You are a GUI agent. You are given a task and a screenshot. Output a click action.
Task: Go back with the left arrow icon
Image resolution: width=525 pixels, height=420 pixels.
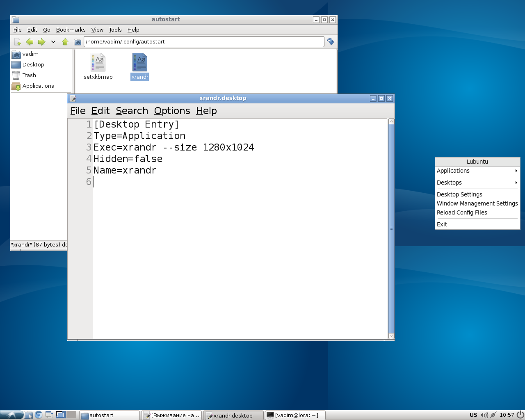(30, 42)
